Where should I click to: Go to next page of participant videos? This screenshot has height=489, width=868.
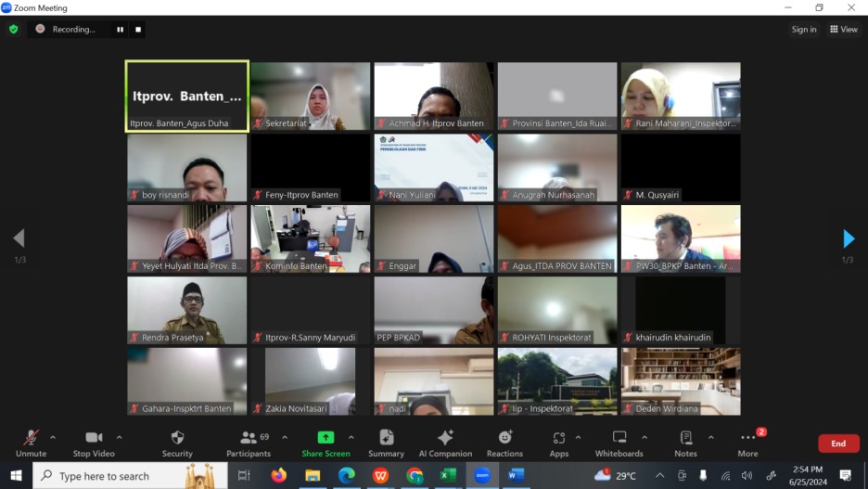pos(848,239)
